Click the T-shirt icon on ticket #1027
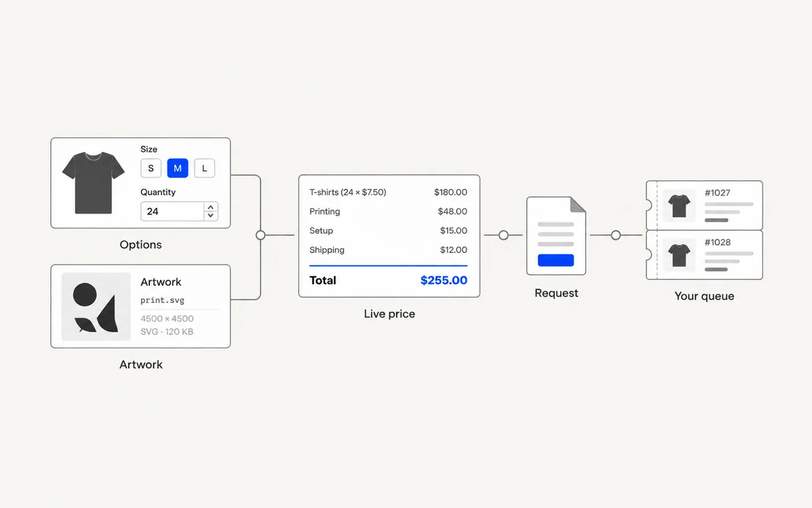The width and height of the screenshot is (812, 508). tap(679, 206)
